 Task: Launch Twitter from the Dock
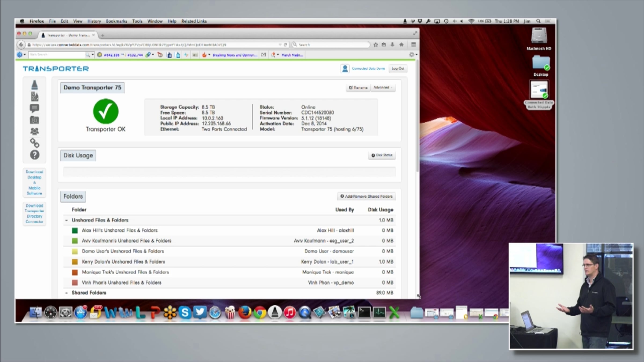coord(200,312)
